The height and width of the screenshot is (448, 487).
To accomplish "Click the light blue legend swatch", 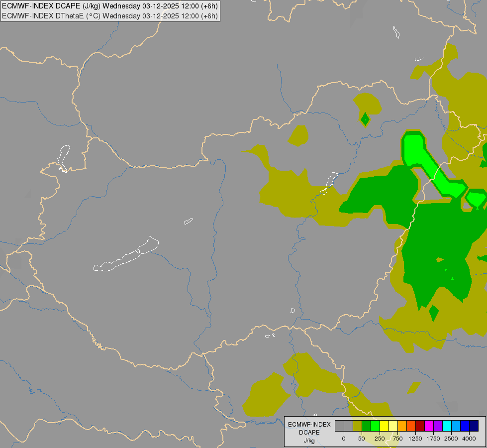I will click(x=456, y=426).
